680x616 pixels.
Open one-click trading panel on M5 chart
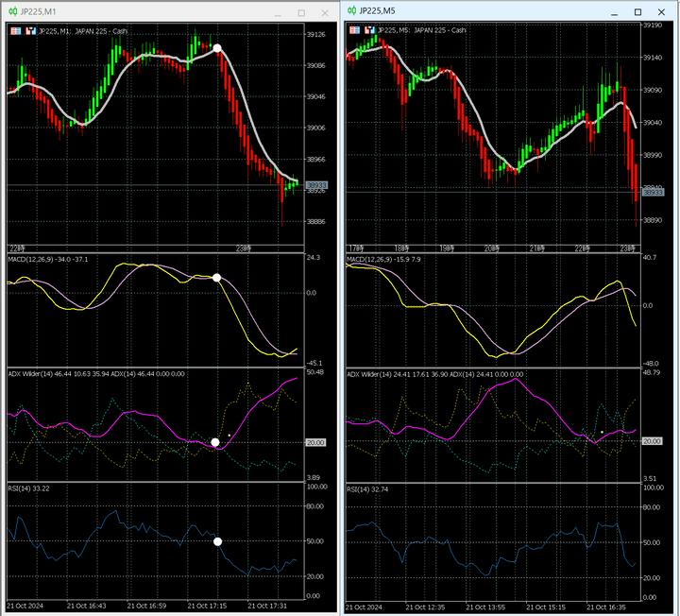coord(355,30)
